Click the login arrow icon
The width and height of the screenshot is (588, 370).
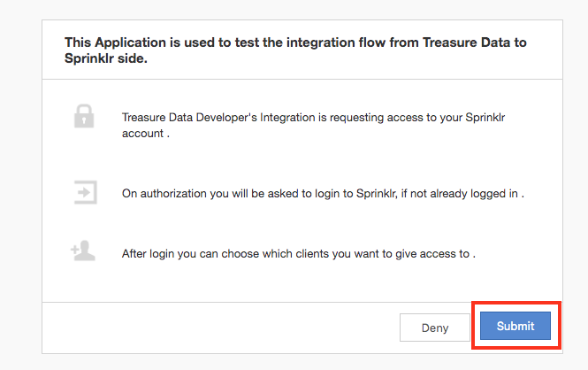[84, 191]
